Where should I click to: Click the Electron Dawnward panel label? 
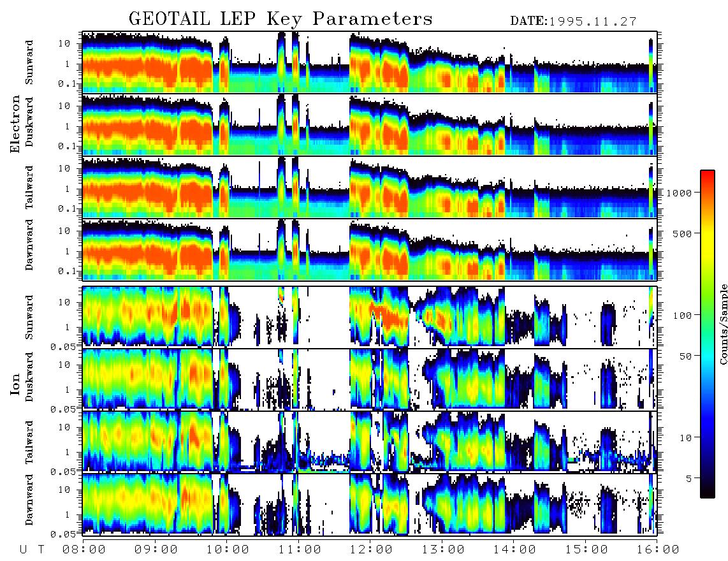29,245
